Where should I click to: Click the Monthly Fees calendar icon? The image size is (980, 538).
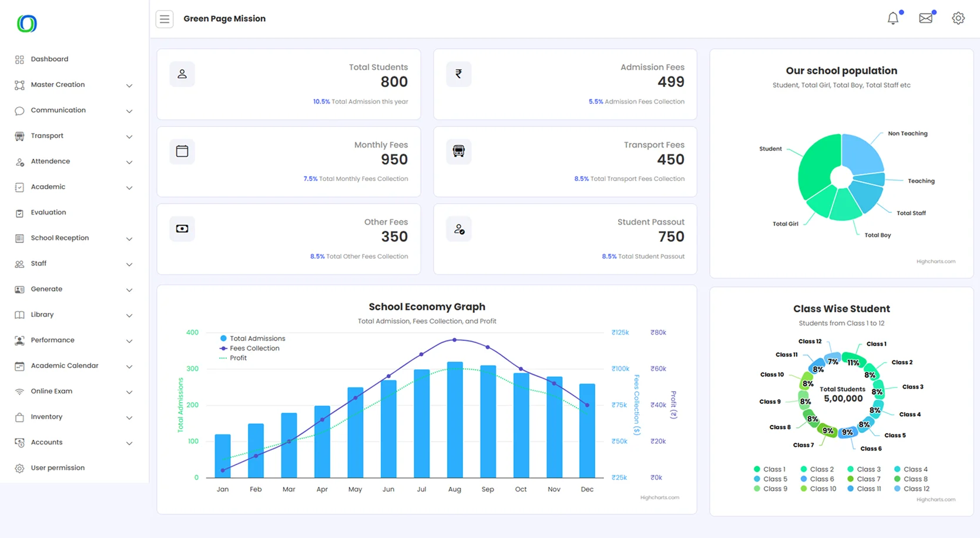click(182, 151)
